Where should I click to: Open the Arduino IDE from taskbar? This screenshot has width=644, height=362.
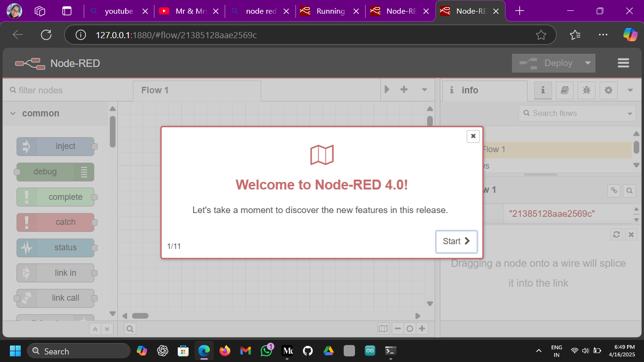(370, 351)
